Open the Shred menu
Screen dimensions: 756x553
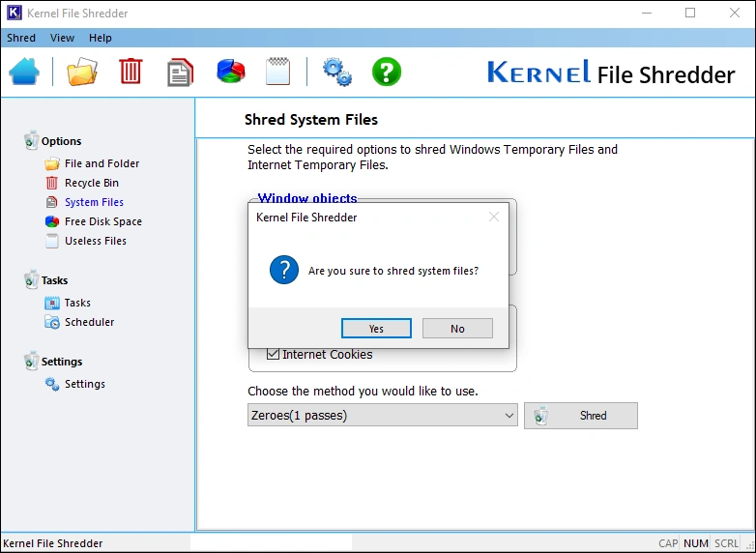[21, 38]
